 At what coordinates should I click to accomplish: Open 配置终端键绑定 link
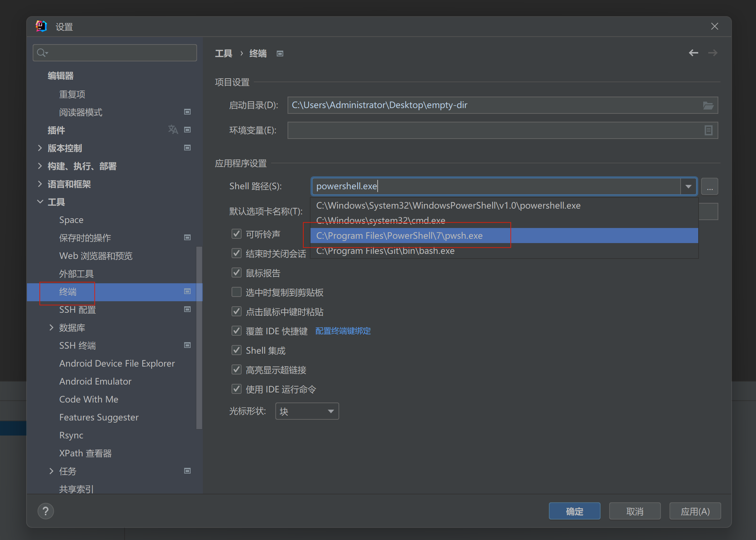tap(343, 331)
